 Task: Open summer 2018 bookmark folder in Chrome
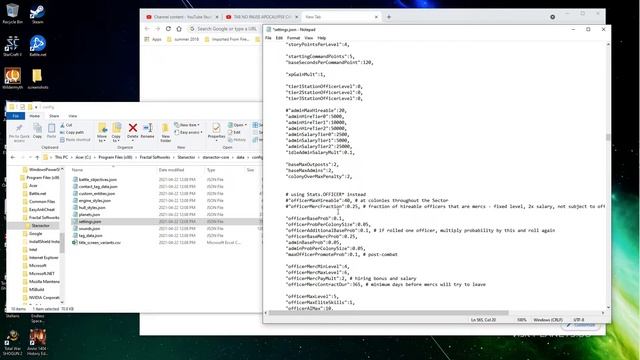point(183,39)
